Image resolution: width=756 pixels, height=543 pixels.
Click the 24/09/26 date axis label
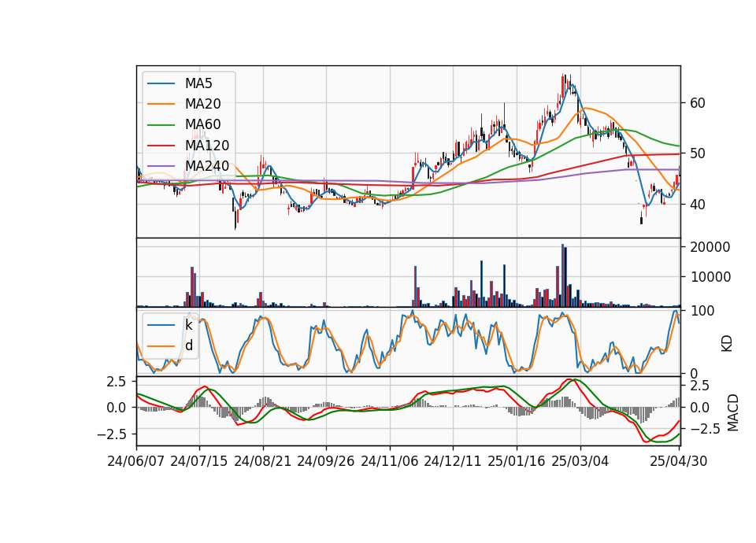tap(326, 461)
